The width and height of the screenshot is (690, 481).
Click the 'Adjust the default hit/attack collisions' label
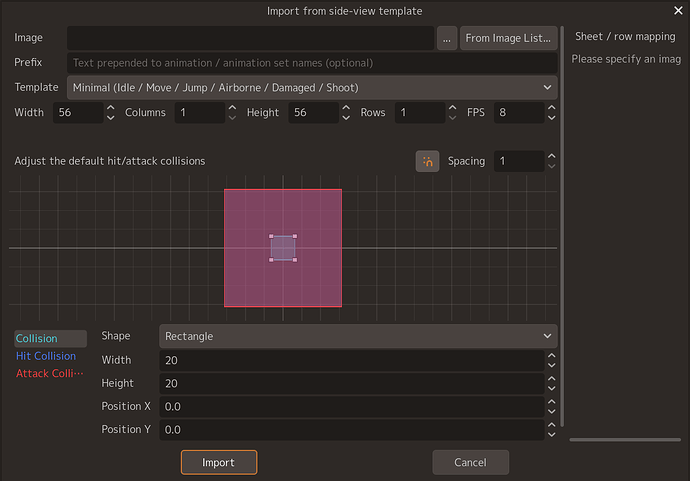click(110, 161)
